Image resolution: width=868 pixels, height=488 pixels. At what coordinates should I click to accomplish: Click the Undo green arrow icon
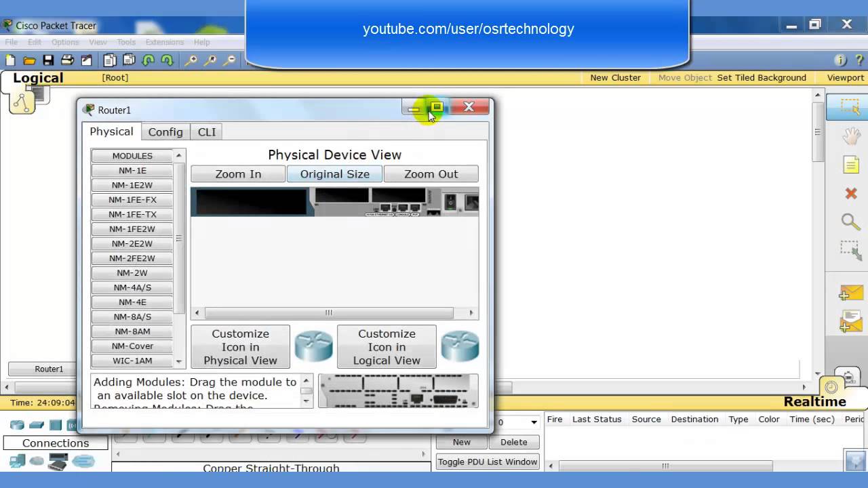pyautogui.click(x=148, y=60)
